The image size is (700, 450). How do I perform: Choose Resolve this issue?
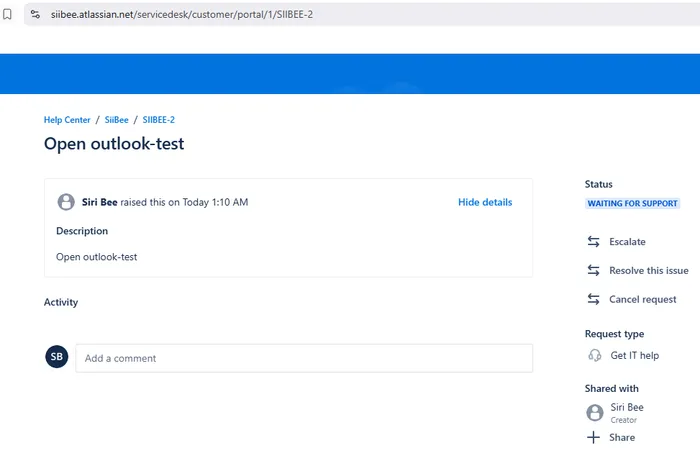[x=648, y=271]
